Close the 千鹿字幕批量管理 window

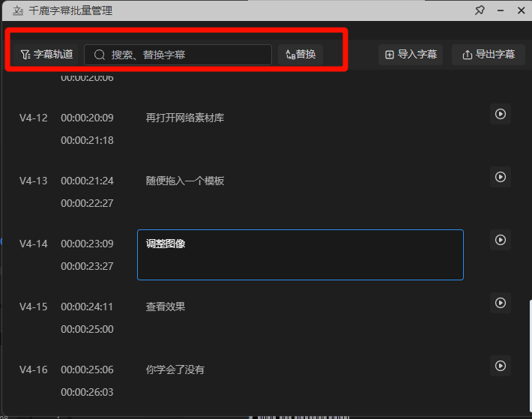(x=522, y=10)
